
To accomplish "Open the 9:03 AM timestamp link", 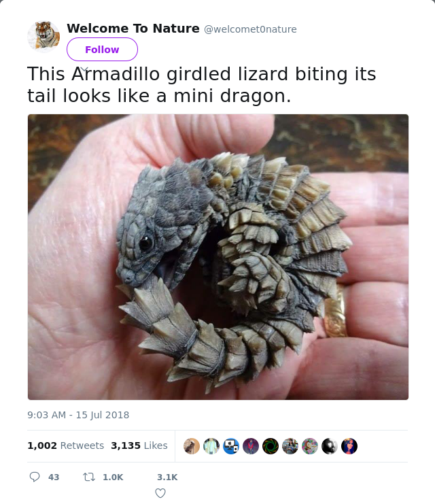I will pos(78,415).
